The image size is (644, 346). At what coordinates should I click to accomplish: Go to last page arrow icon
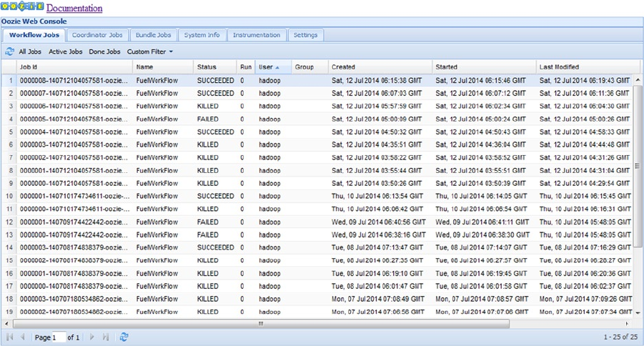click(x=106, y=337)
